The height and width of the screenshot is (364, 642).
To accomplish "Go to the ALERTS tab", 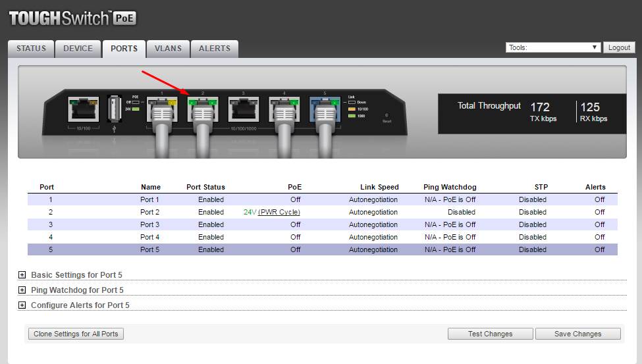I will point(215,49).
